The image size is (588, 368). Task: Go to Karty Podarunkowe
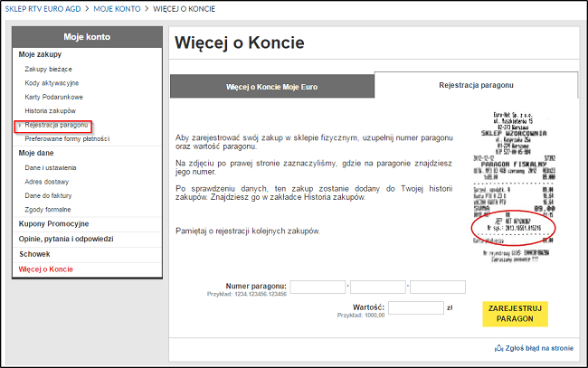pos(52,96)
